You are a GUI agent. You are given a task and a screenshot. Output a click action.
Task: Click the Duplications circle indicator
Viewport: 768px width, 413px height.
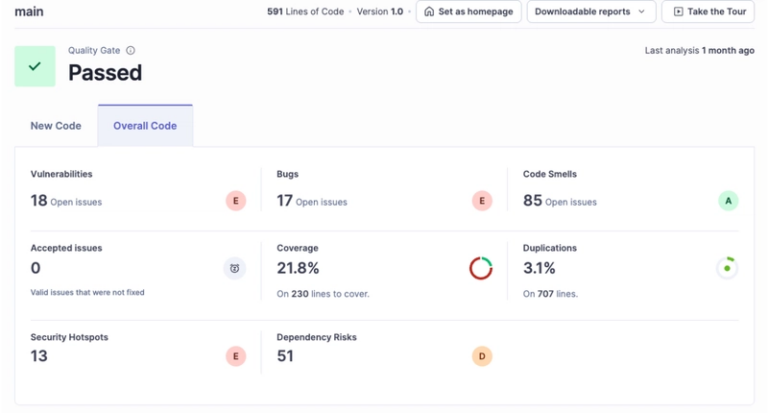(x=727, y=268)
